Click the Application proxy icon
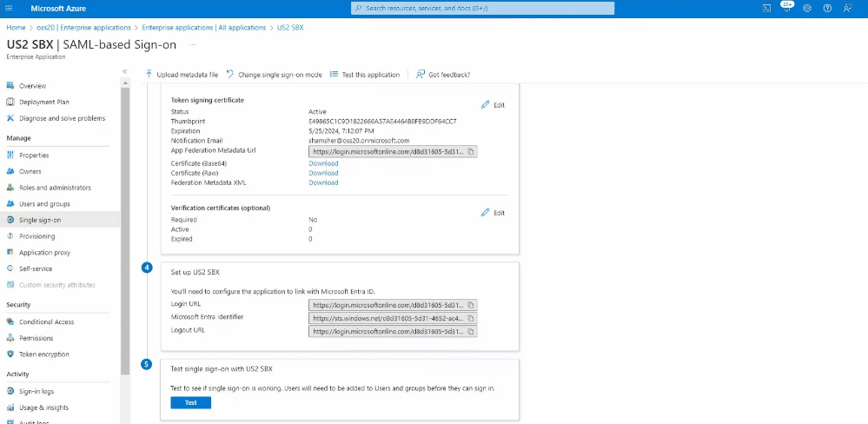Viewport: 868px width, 424px height. [x=10, y=253]
